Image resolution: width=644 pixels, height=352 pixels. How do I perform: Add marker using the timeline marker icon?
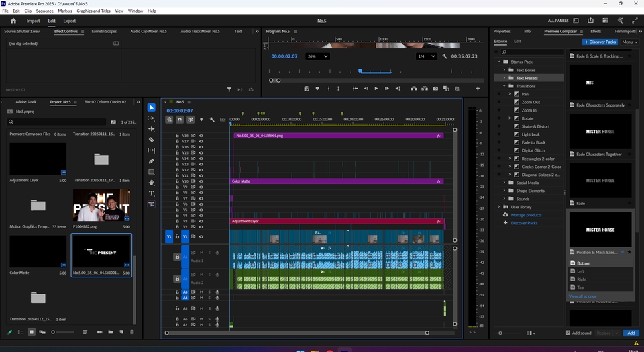(x=201, y=120)
